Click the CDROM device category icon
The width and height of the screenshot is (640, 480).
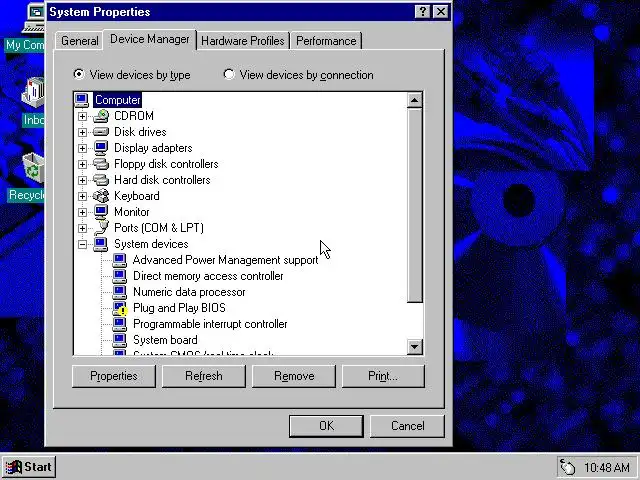coord(101,116)
